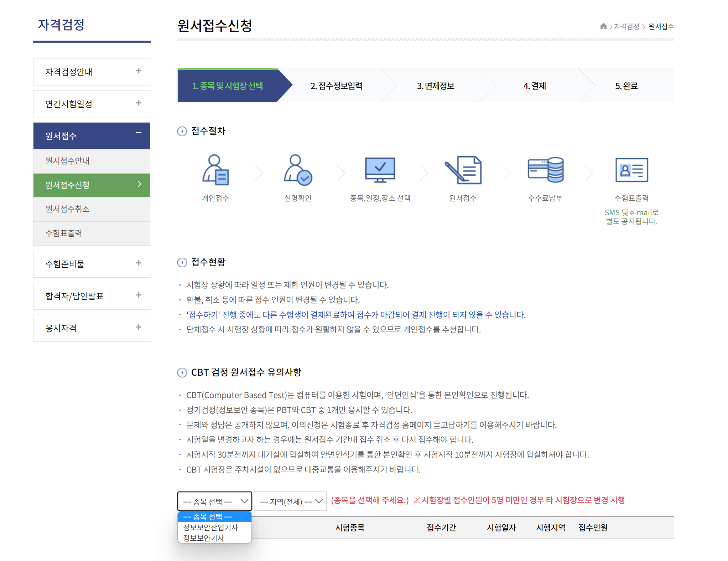Viewport: 728px width, 561px height.
Task: Click the home icon in breadcrumb
Action: (603, 26)
